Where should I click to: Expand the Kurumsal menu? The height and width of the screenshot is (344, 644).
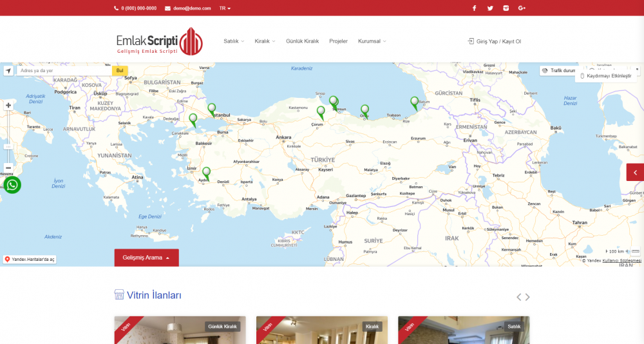click(x=372, y=41)
